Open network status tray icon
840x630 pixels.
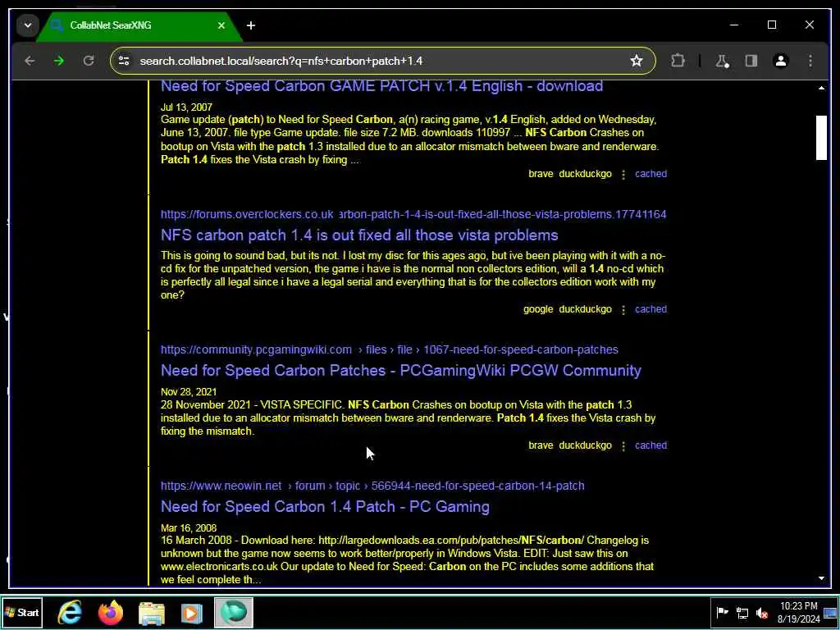[x=742, y=613]
